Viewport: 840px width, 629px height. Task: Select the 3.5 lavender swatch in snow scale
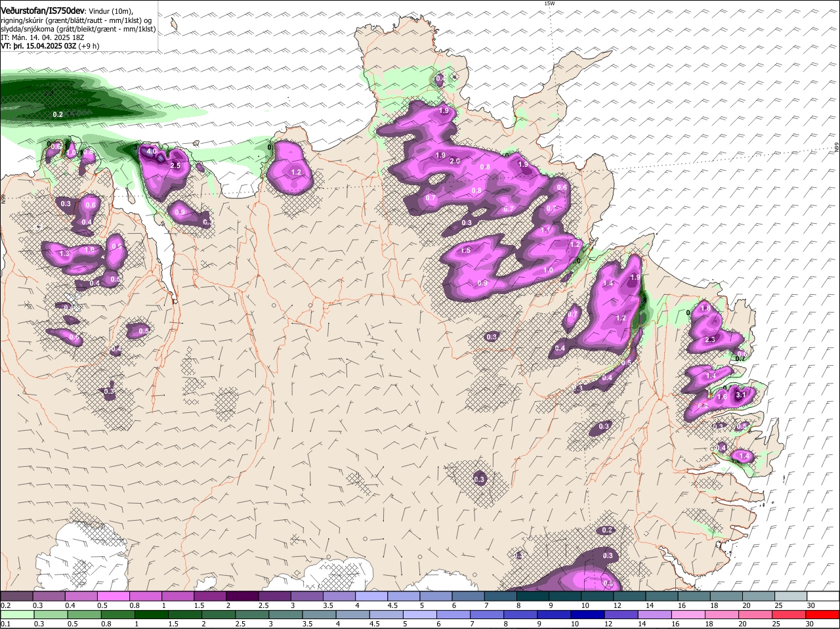(339, 596)
